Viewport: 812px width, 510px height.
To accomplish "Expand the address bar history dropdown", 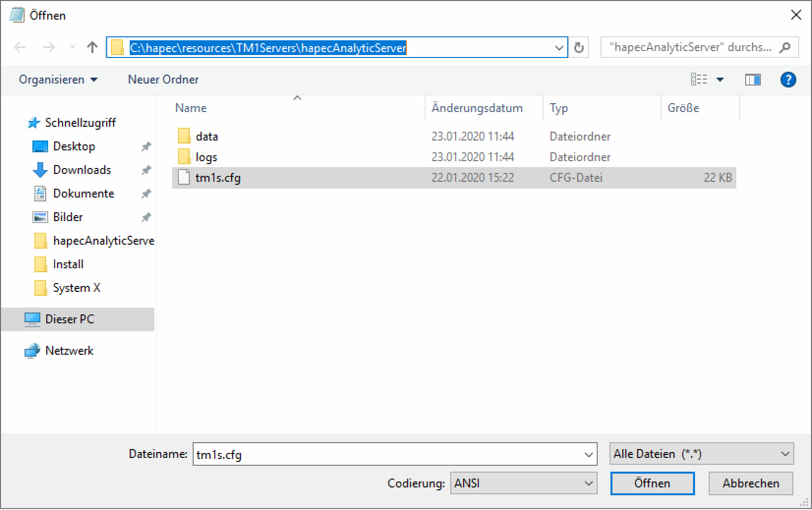I will pyautogui.click(x=559, y=48).
